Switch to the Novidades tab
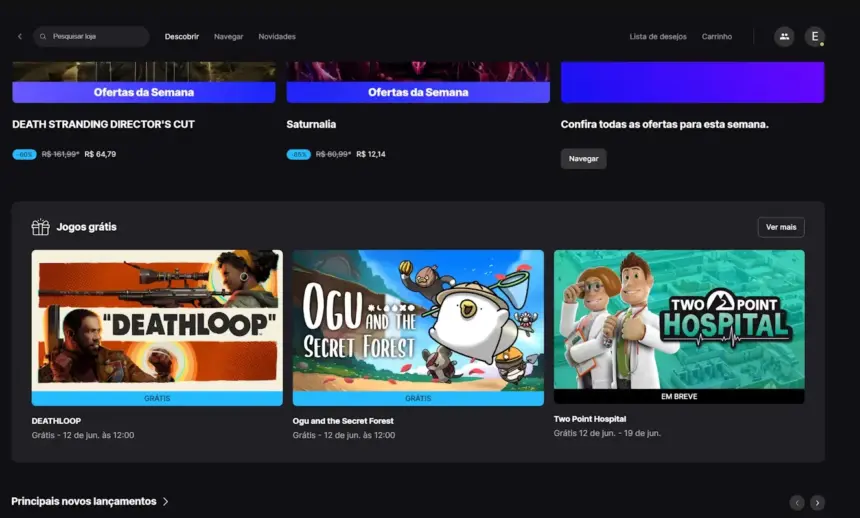The image size is (860, 518). [x=277, y=36]
